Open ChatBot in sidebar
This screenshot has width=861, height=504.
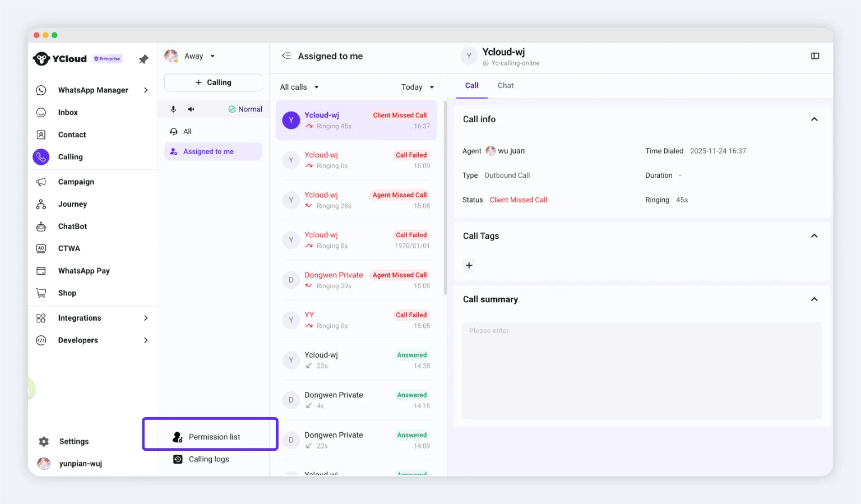pyautogui.click(x=72, y=226)
